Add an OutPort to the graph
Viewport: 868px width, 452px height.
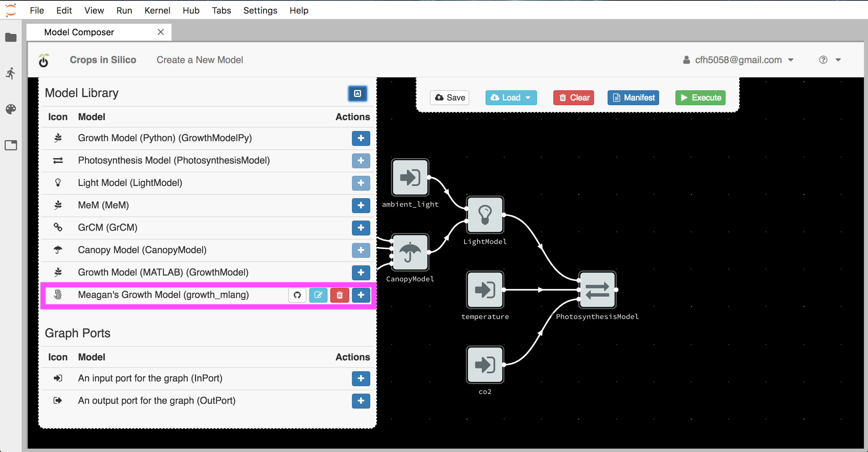[361, 401]
